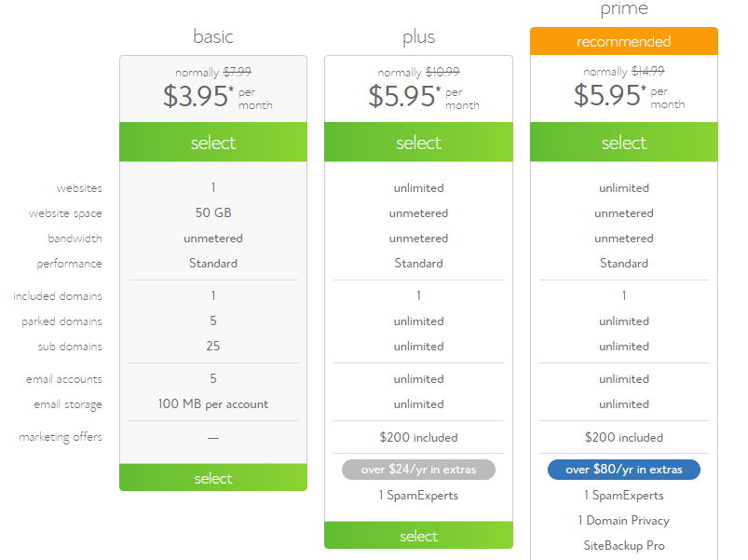The width and height of the screenshot is (748, 560).
Task: Click '1 Domain Privacy' in prime extras
Action: tap(624, 521)
